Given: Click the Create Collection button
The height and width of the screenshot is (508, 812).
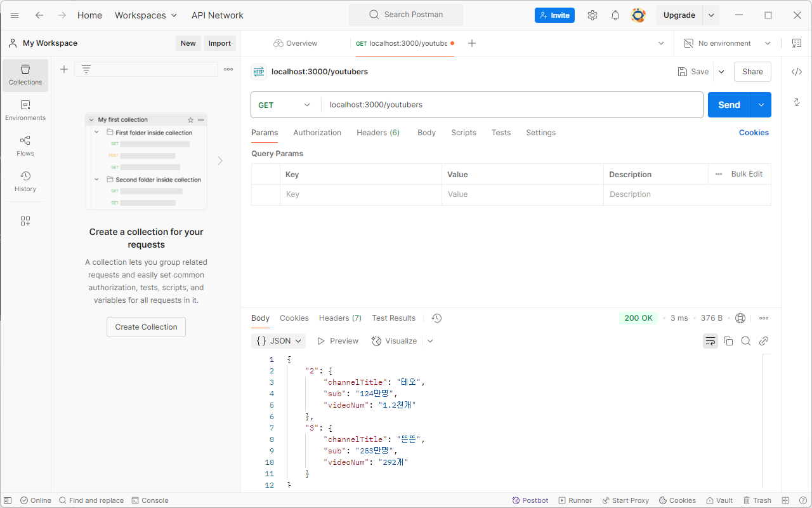Looking at the screenshot, I should 146,327.
